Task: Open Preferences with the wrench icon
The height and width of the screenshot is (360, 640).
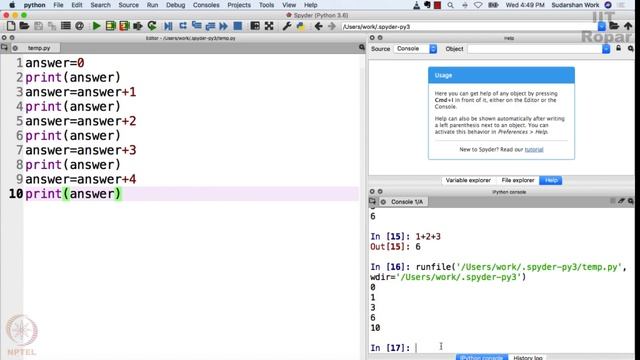Action: pyautogui.click(x=287, y=27)
